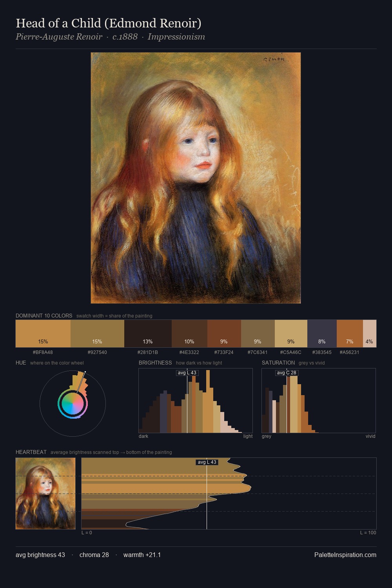Image resolution: width=392 pixels, height=588 pixels.
Task: Click the avg brightness 43 footer stat
Action: pos(40,555)
